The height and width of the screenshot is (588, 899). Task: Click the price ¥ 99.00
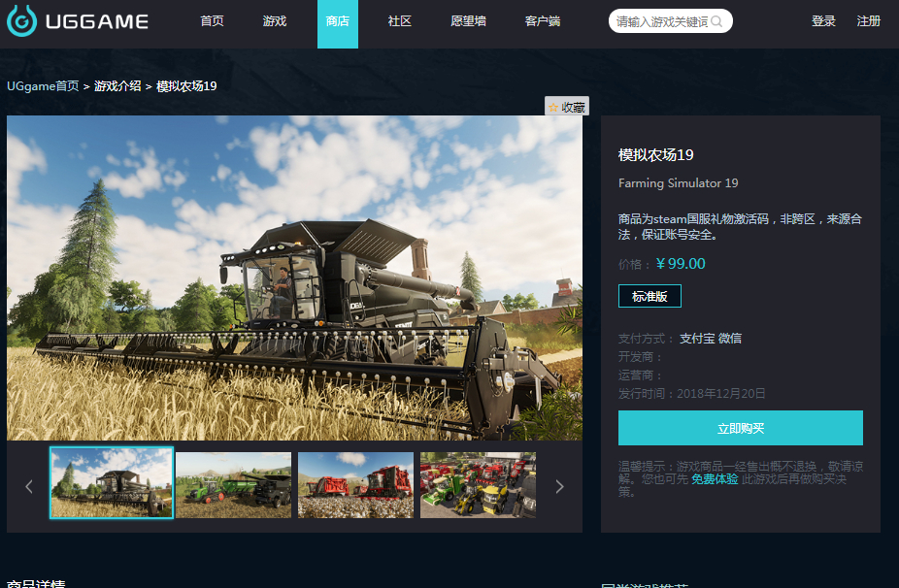tap(681, 264)
